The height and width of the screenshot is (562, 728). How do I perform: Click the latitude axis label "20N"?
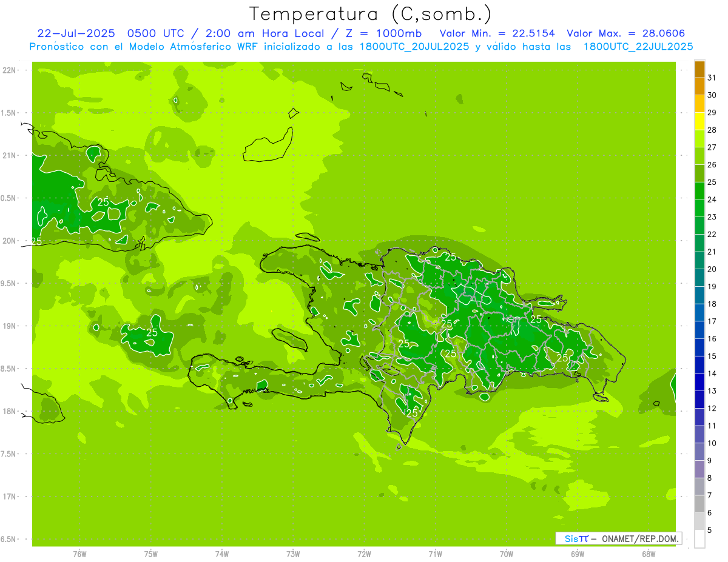[x=10, y=241]
